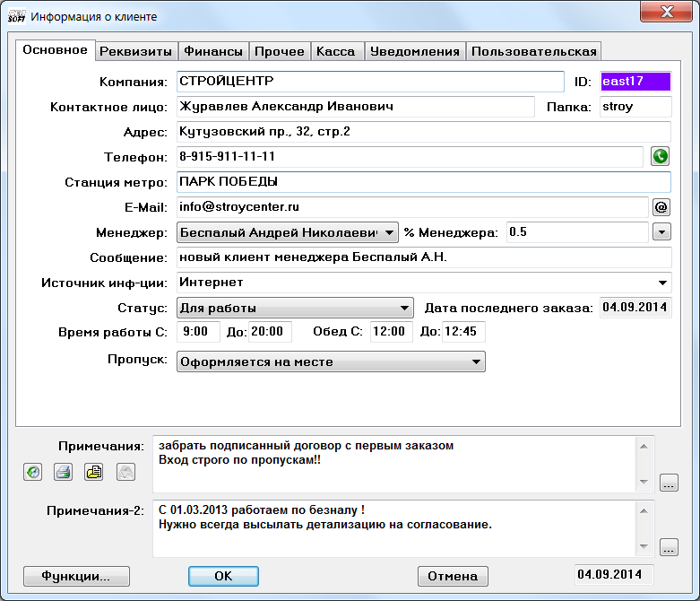Expand the Источник инф-ции dropdown
This screenshot has height=601, width=700.
pos(662,283)
